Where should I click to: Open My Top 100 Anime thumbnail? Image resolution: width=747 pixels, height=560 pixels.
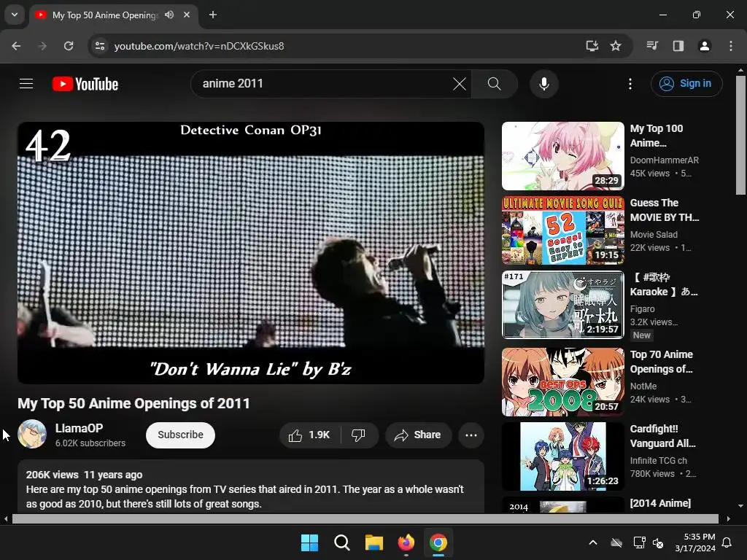pos(562,156)
